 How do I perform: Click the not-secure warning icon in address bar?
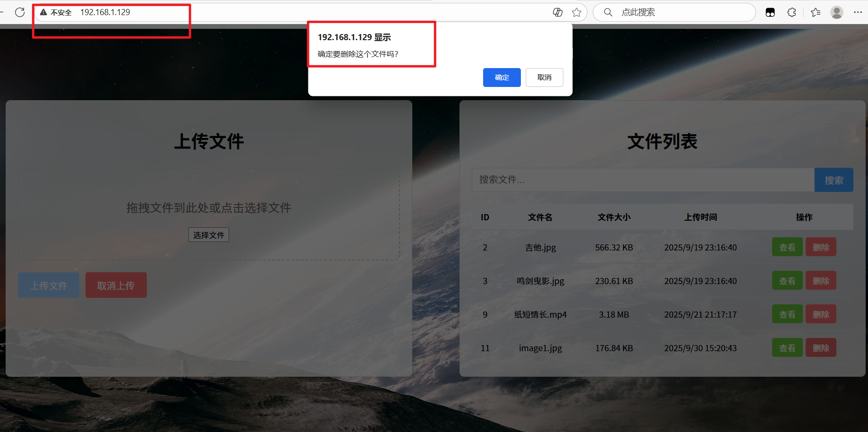43,12
